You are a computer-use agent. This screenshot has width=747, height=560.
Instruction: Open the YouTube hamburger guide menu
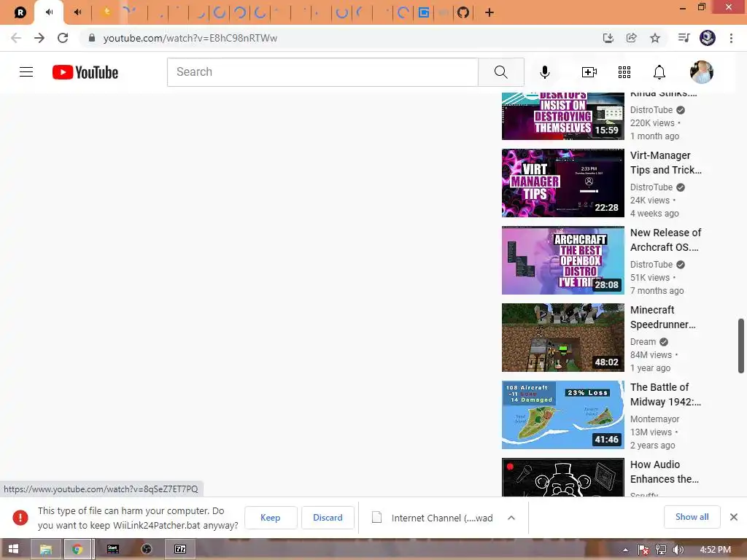[x=26, y=72]
